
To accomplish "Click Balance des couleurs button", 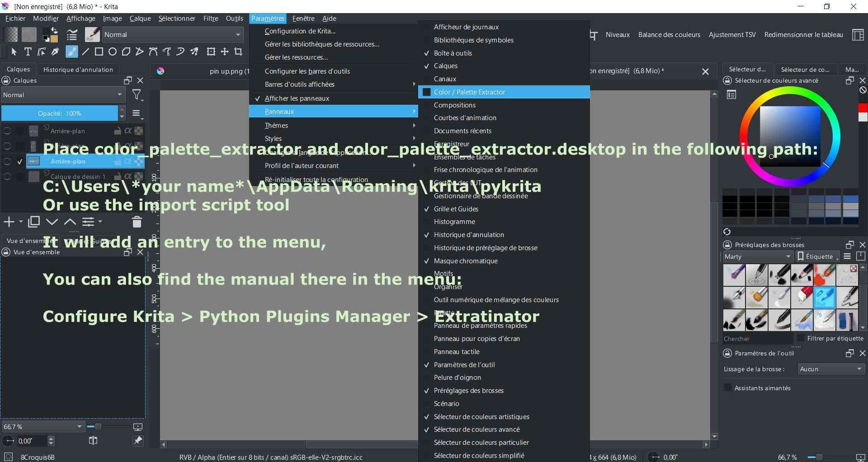I will coord(669,35).
